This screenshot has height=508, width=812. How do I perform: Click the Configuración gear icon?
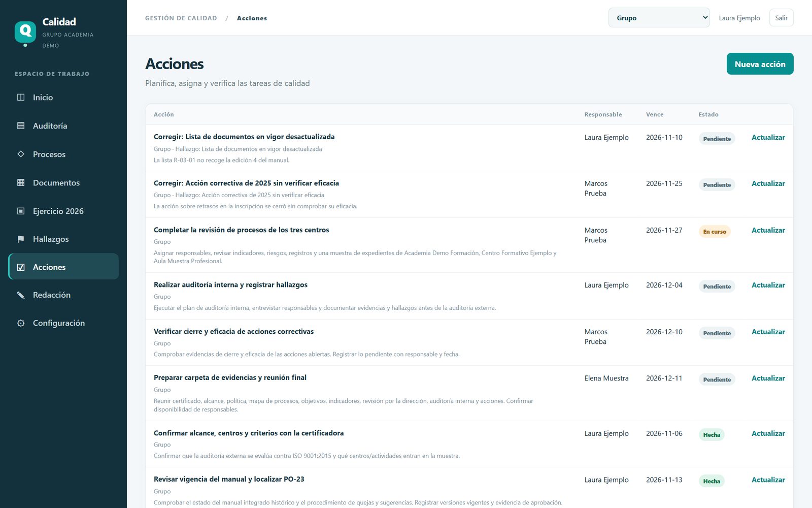(21, 323)
